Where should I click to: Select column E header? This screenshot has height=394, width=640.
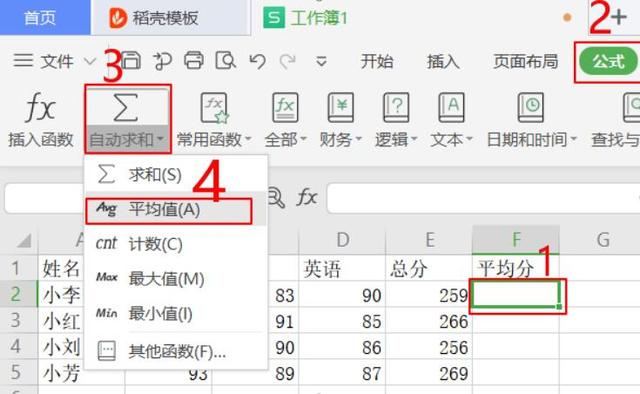pyautogui.click(x=429, y=240)
